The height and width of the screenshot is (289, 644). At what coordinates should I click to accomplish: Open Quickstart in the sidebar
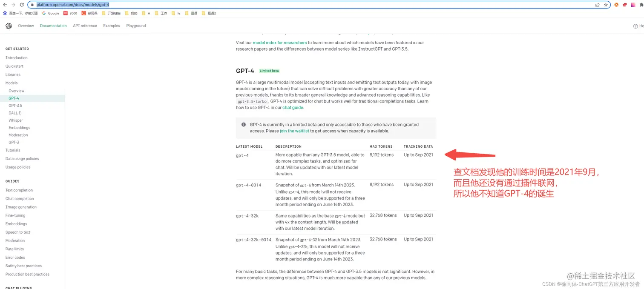(14, 66)
